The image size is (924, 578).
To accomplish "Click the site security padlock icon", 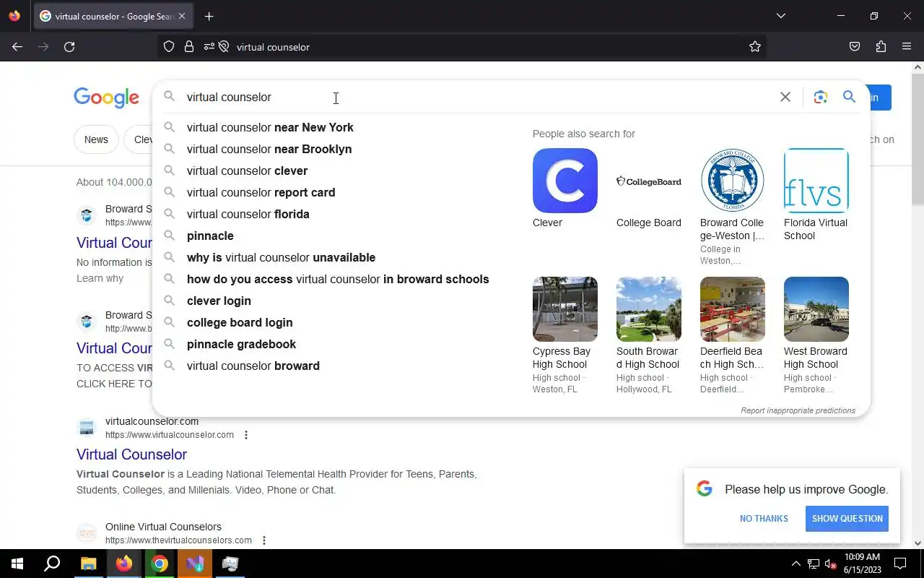I will 189,47.
